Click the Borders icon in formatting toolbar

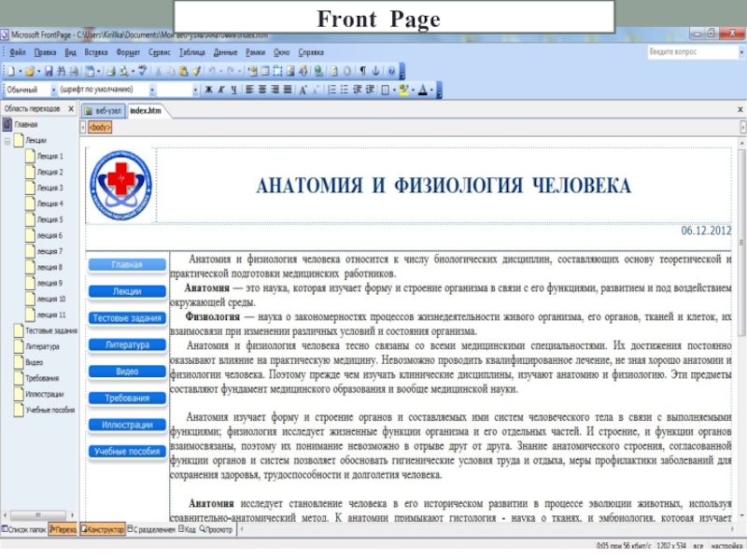tap(386, 90)
